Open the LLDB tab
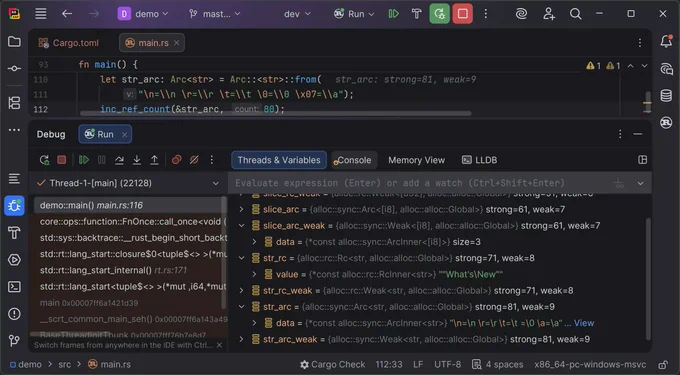 pyautogui.click(x=480, y=160)
